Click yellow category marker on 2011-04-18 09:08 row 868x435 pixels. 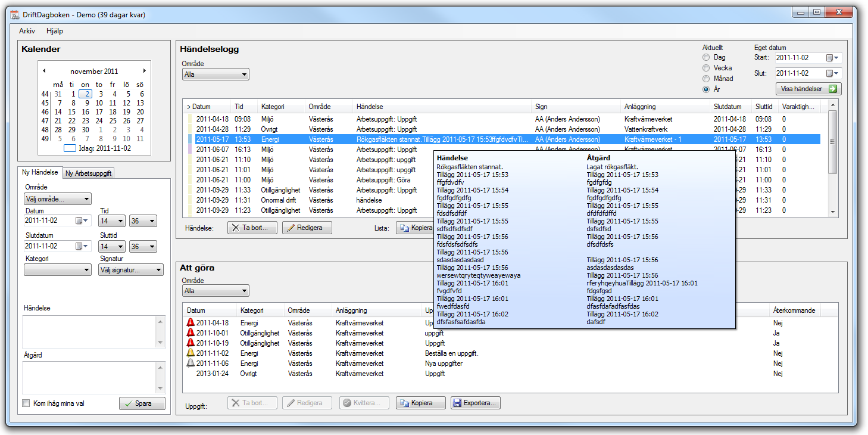click(191, 119)
